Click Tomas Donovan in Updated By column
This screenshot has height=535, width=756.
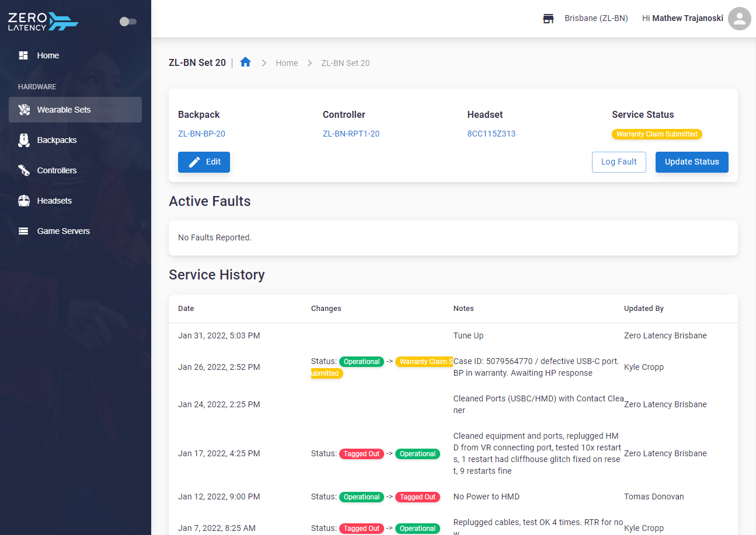coord(654,497)
